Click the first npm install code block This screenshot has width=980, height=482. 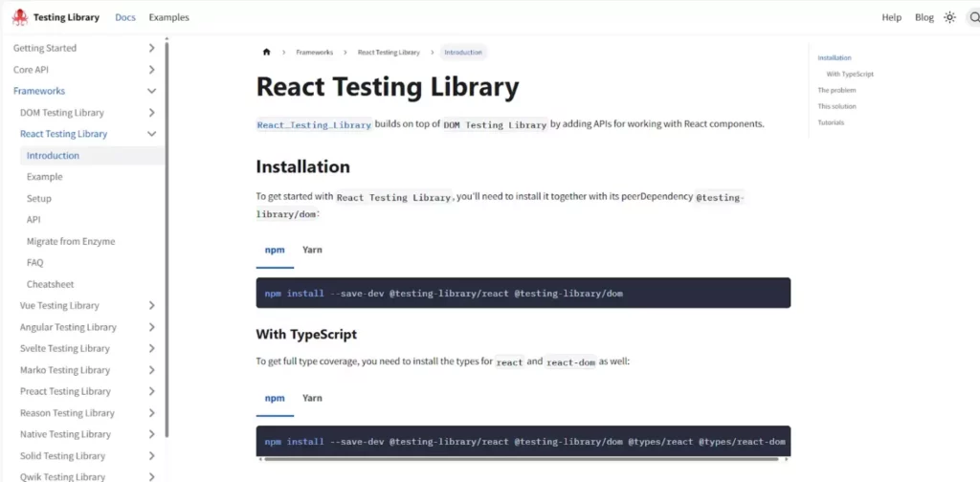523,293
